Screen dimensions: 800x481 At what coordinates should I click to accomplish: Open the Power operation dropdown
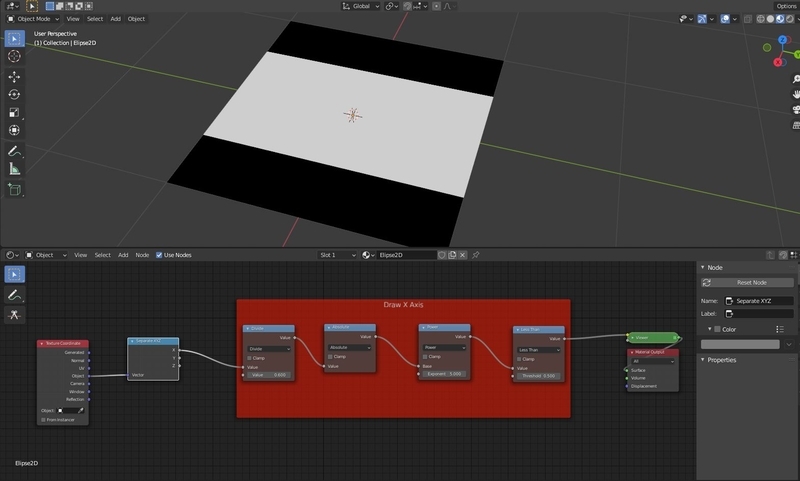(x=444, y=347)
